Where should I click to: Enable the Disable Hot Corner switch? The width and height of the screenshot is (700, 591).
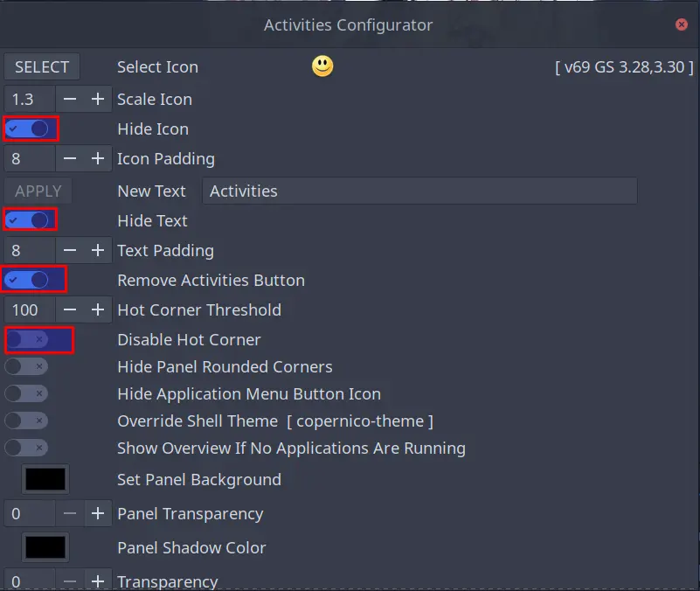coord(26,339)
